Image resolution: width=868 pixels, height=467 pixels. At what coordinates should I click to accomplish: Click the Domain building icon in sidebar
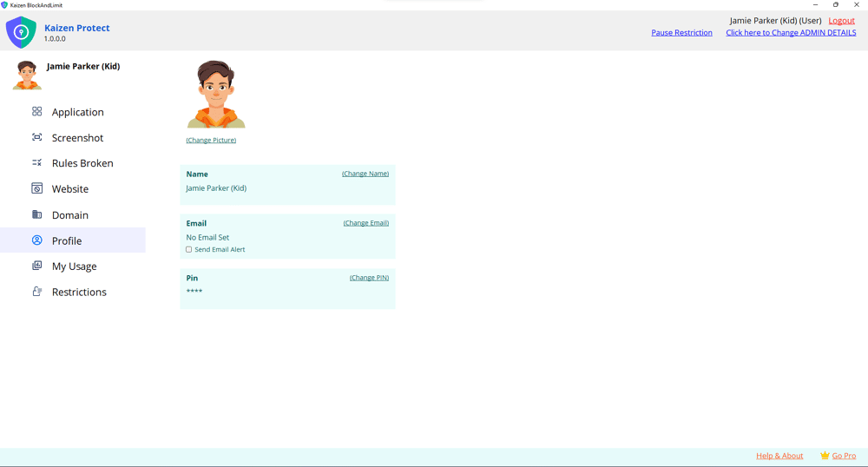[x=36, y=214]
